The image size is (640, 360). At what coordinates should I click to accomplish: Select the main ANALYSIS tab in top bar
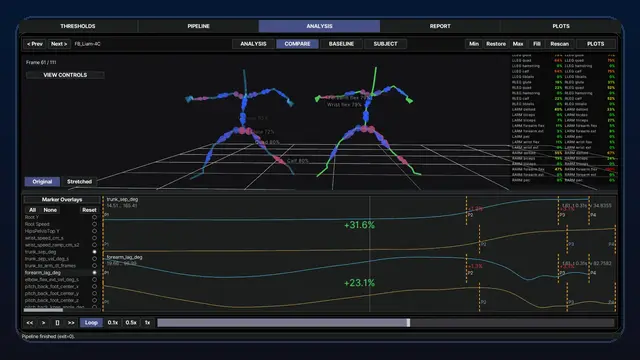click(319, 26)
